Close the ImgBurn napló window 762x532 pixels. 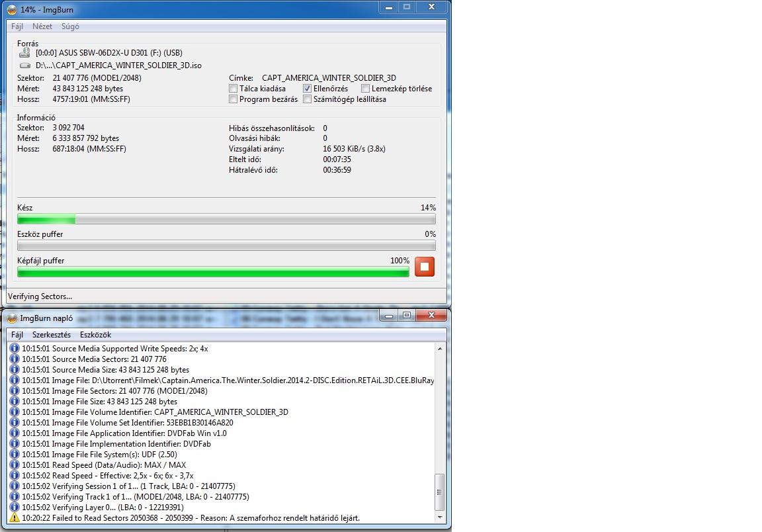(431, 316)
